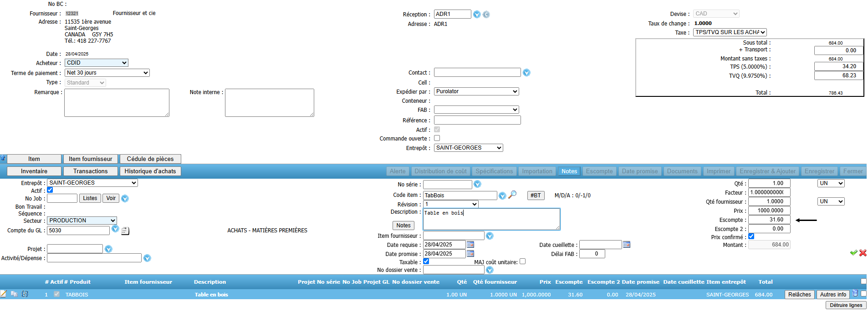Viewport: 868px width, 311px height.
Task: Click the lookup arrow beside Réception field
Action: click(x=477, y=15)
